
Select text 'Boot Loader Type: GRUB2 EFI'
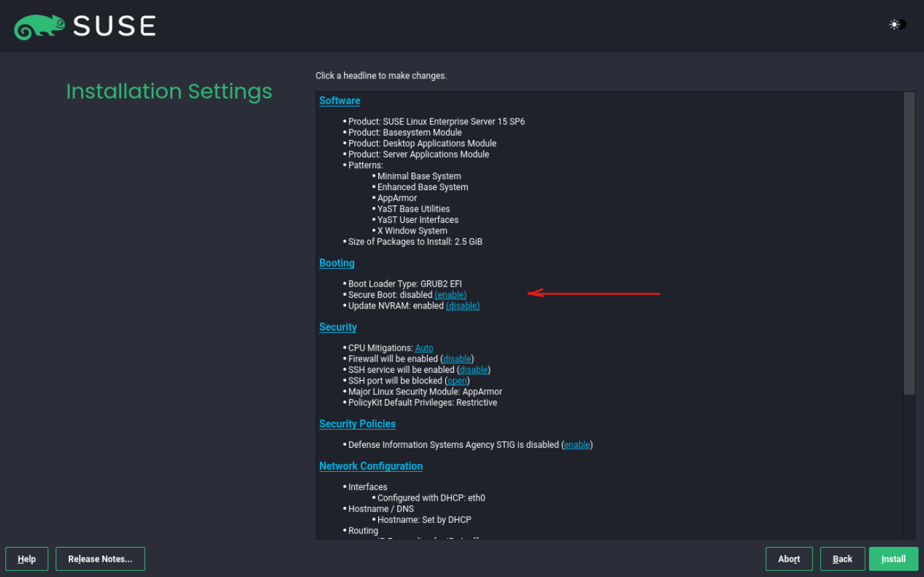[405, 284]
